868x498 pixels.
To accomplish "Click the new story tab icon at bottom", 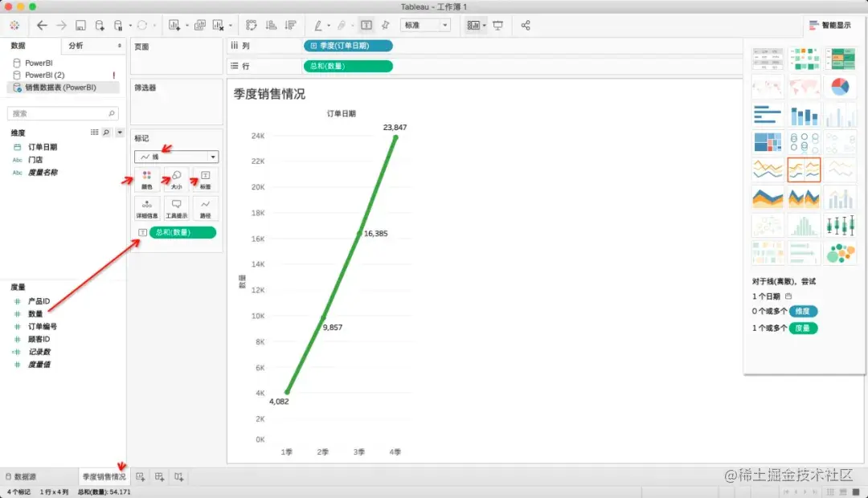I will (x=178, y=476).
